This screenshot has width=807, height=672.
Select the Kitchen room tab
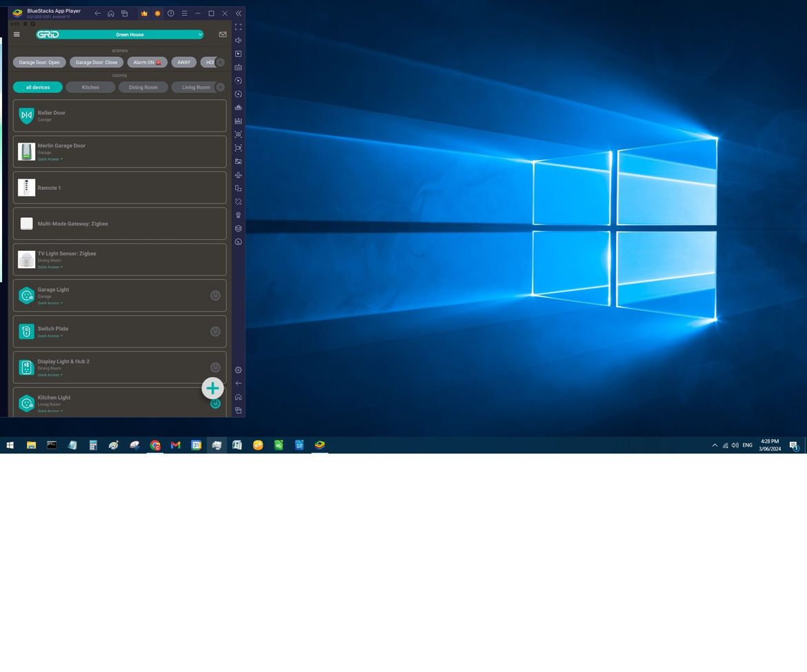(x=90, y=88)
